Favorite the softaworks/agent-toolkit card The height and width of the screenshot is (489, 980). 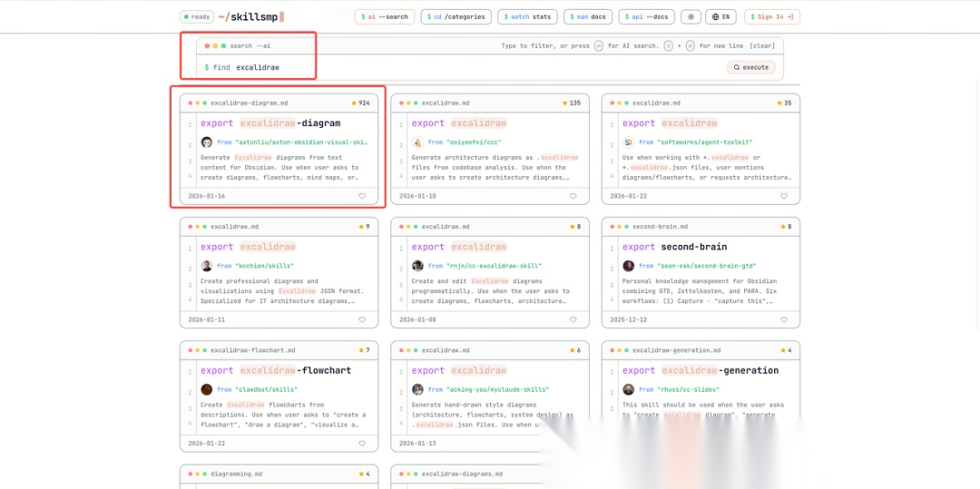pos(784,196)
